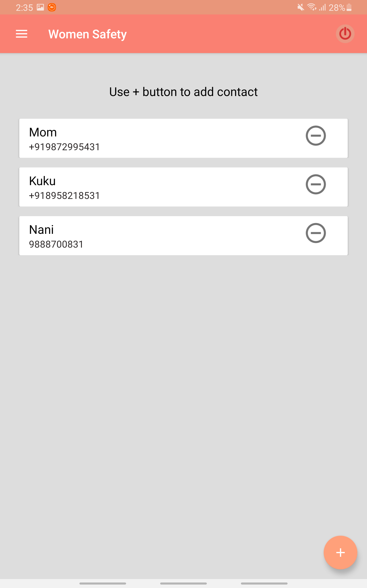Tap the muted sound status icon
Viewport: 367px width, 588px height.
click(x=300, y=7)
